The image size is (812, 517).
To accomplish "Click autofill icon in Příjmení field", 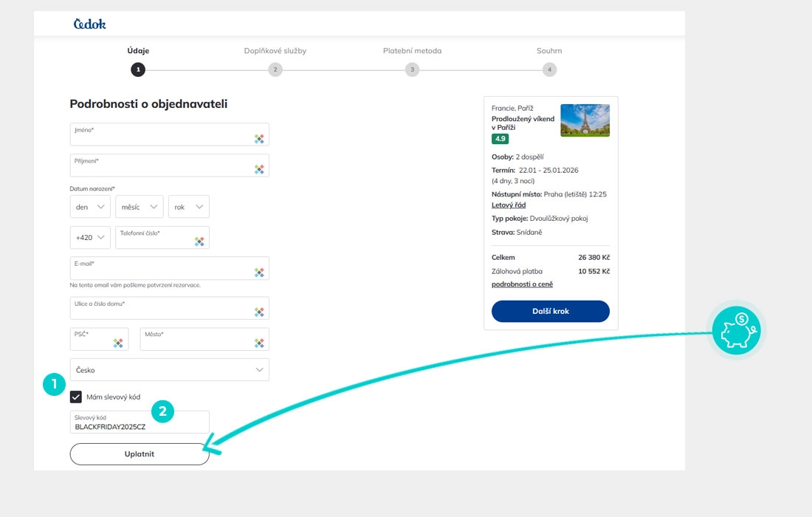I will [x=259, y=169].
